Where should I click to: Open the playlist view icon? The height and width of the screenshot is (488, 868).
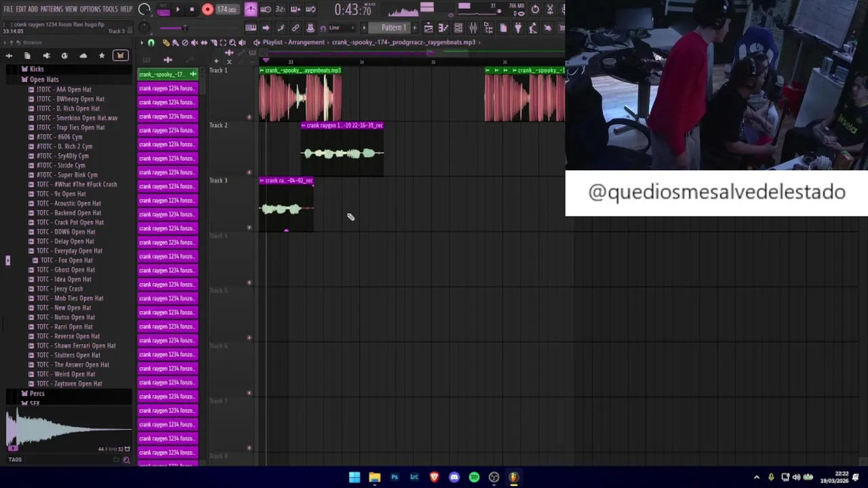tap(428, 28)
